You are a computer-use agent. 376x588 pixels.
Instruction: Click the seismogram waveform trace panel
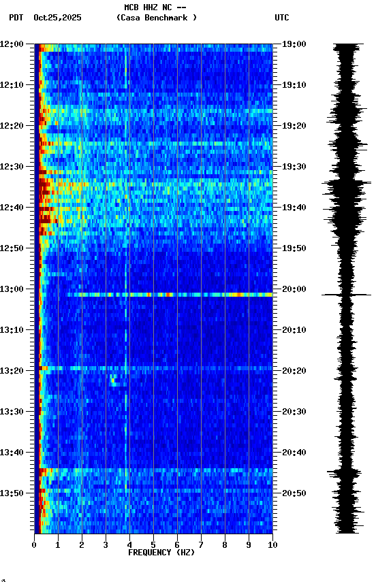coord(346,289)
